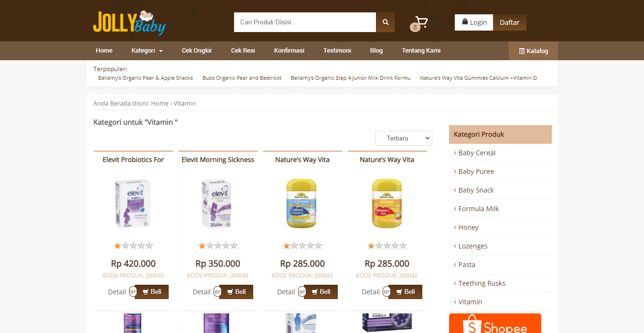Image resolution: width=644 pixels, height=333 pixels.
Task: Click the Jolly Baby logo
Action: [129, 22]
